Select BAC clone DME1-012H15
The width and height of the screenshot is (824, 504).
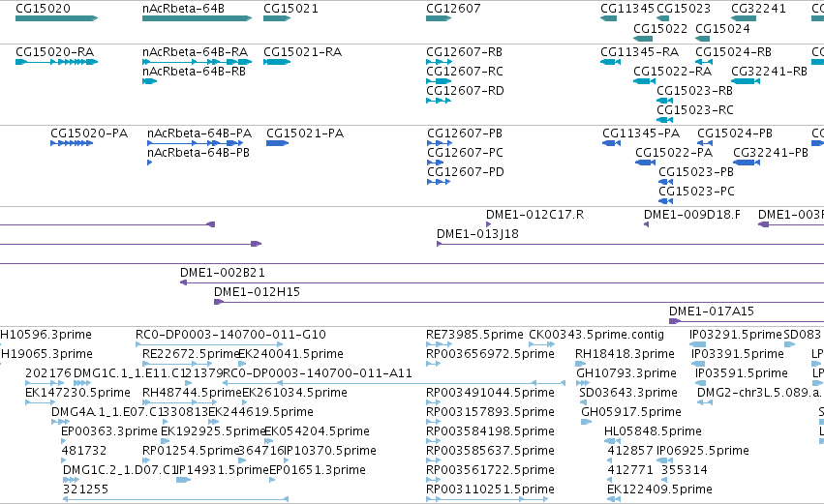(x=257, y=292)
